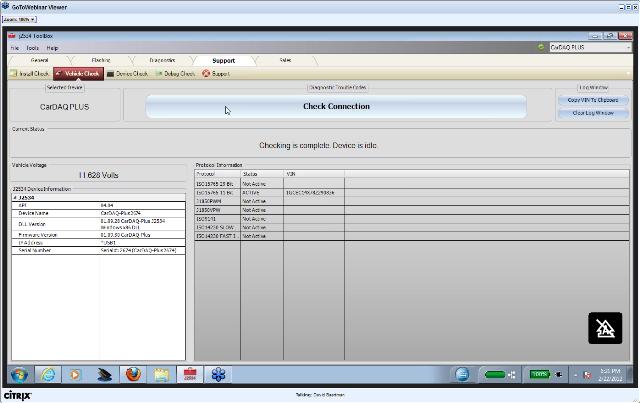This screenshot has width=640, height=403.
Task: Click the J2534 ToolBox title bar icon
Action: (x=12, y=36)
